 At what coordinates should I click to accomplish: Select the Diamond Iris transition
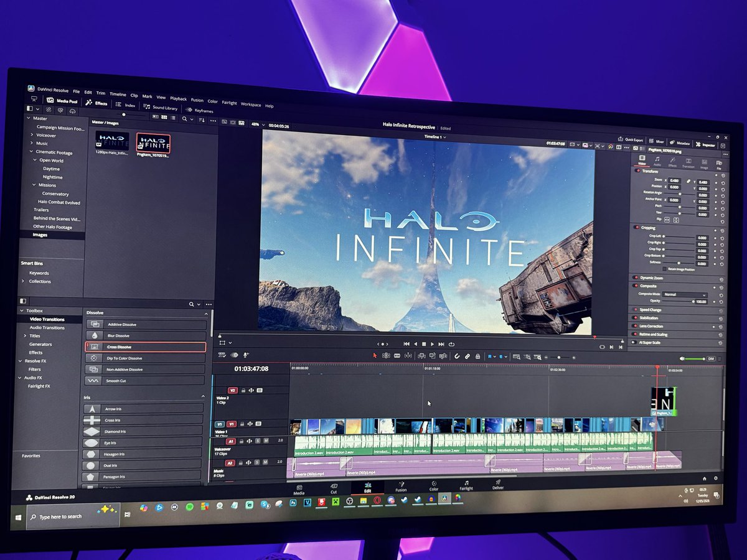pyautogui.click(x=143, y=431)
